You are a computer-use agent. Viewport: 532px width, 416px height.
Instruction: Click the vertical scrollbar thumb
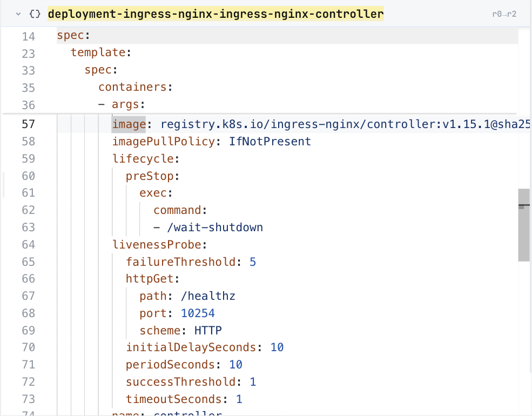524,225
